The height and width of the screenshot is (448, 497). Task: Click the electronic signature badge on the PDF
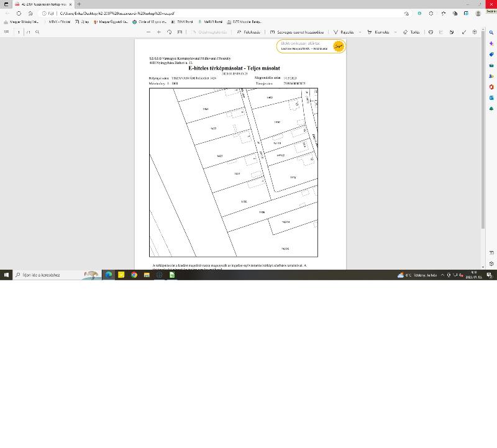(x=311, y=46)
